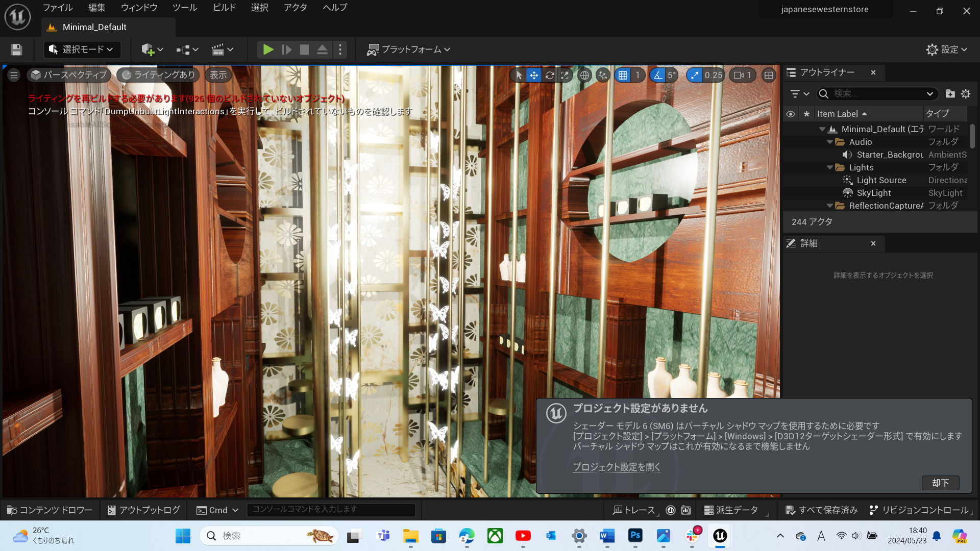The height and width of the screenshot is (551, 980).
Task: Save the current level with floppy icon
Action: tap(16, 49)
